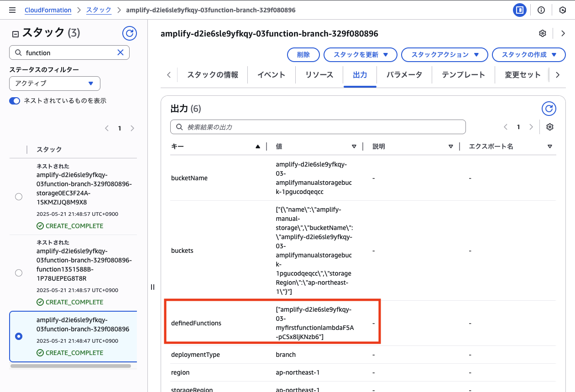Click the hexagon settings icon in top bar

563,10
